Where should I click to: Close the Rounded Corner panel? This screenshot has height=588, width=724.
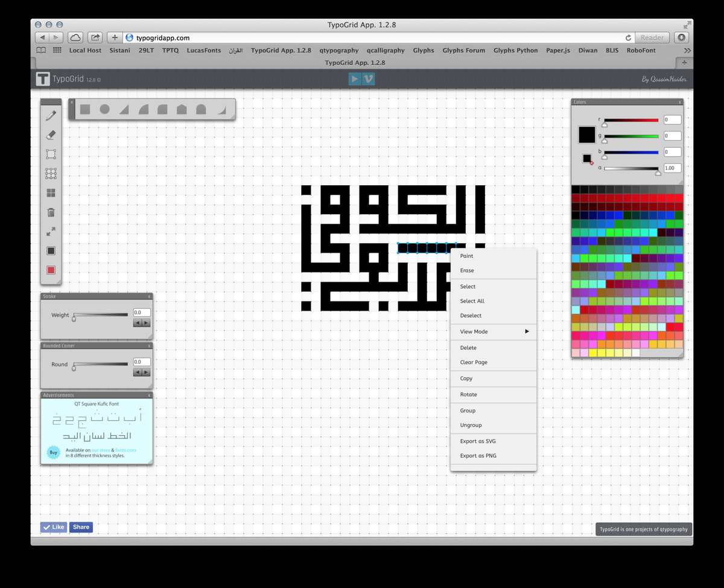click(149, 346)
